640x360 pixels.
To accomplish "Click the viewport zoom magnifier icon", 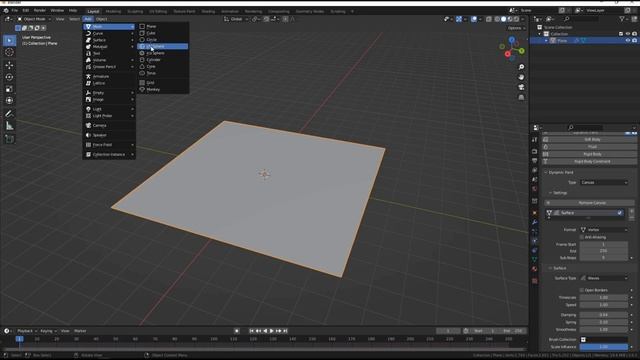I will click(x=521, y=67).
